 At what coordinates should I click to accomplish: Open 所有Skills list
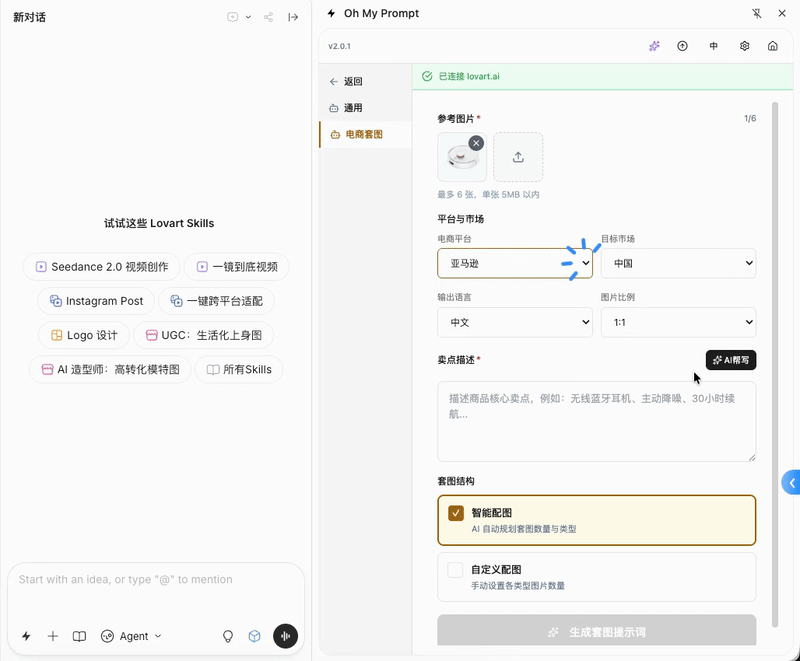[239, 369]
